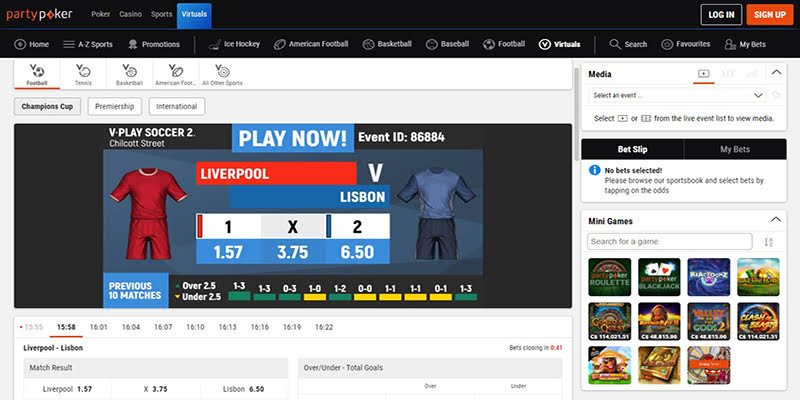The image size is (800, 400).
Task: Open Promotions ribbon icon
Action: (133, 44)
